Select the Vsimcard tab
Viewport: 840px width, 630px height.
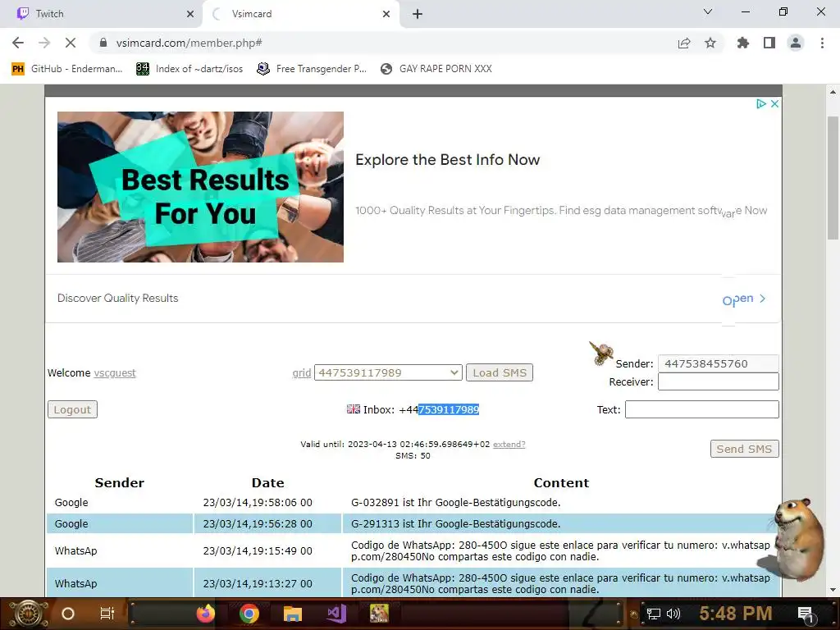pos(300,14)
